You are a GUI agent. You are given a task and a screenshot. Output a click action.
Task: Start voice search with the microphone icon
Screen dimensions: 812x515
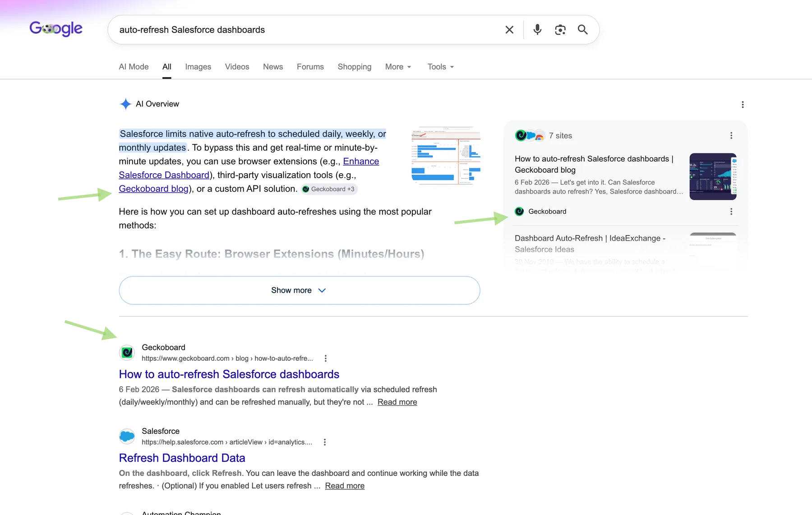[x=537, y=30]
